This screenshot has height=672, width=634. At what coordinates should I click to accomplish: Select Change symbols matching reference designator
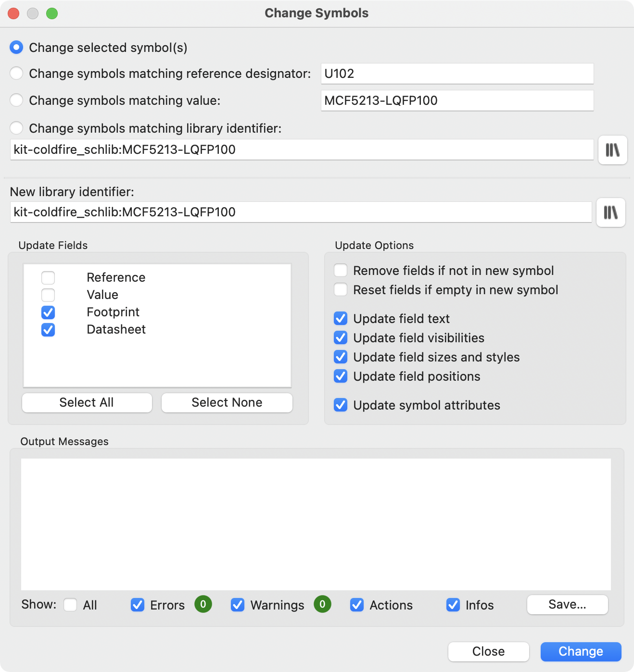click(x=17, y=73)
